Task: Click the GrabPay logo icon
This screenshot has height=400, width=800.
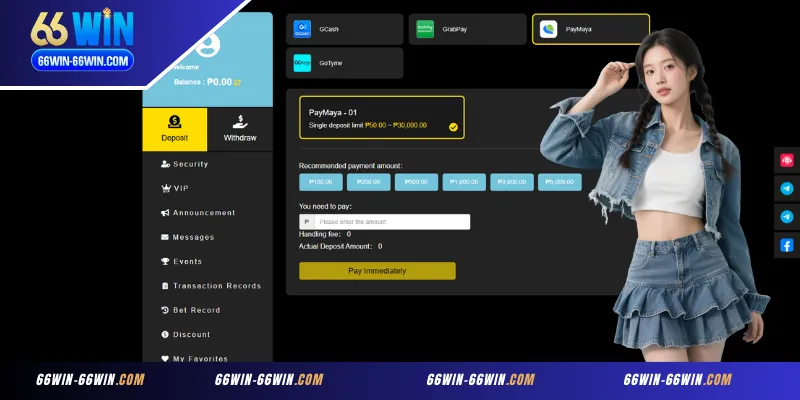Action: point(425,29)
